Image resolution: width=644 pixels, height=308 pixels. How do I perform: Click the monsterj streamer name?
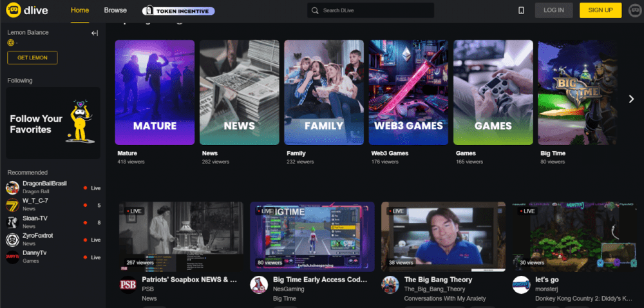546,289
